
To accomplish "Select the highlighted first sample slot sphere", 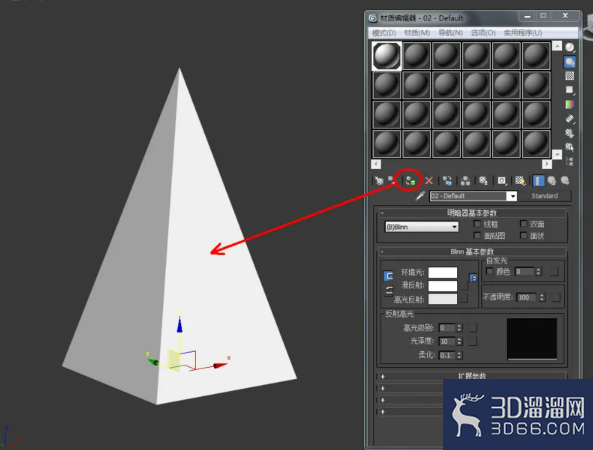I will [x=387, y=56].
